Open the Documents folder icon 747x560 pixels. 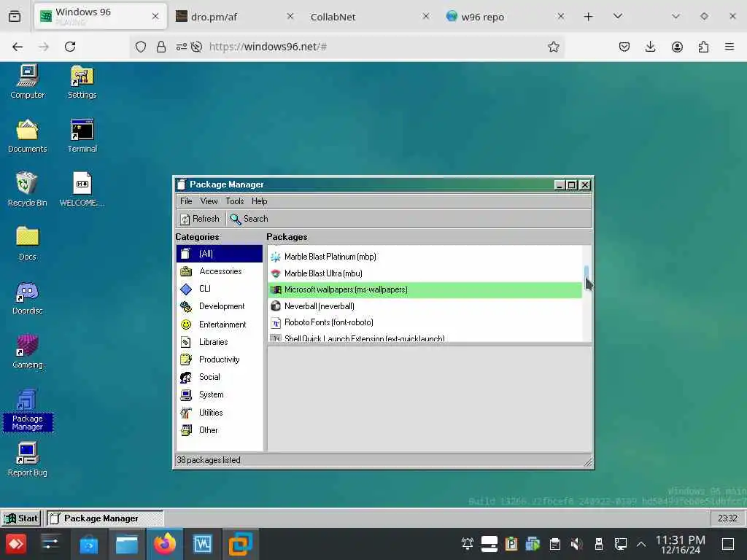27,135
